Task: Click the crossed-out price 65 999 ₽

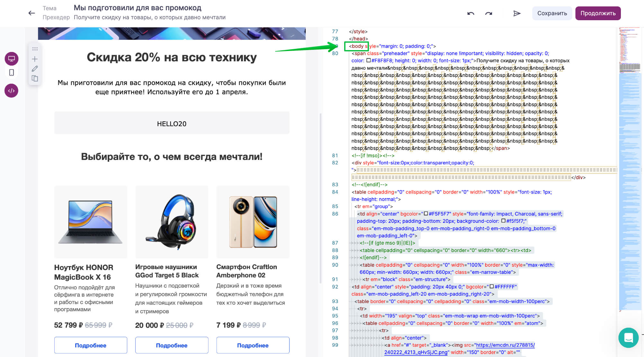Action: click(x=98, y=325)
